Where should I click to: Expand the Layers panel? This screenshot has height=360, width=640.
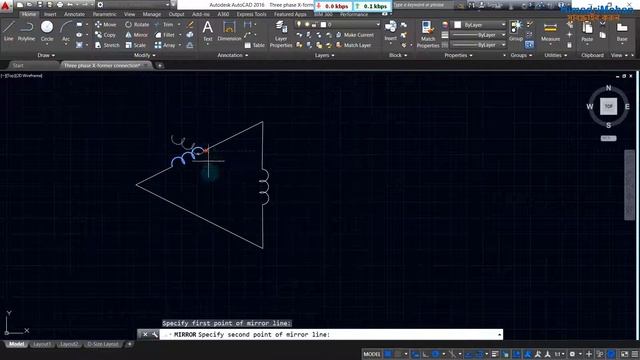(x=324, y=56)
